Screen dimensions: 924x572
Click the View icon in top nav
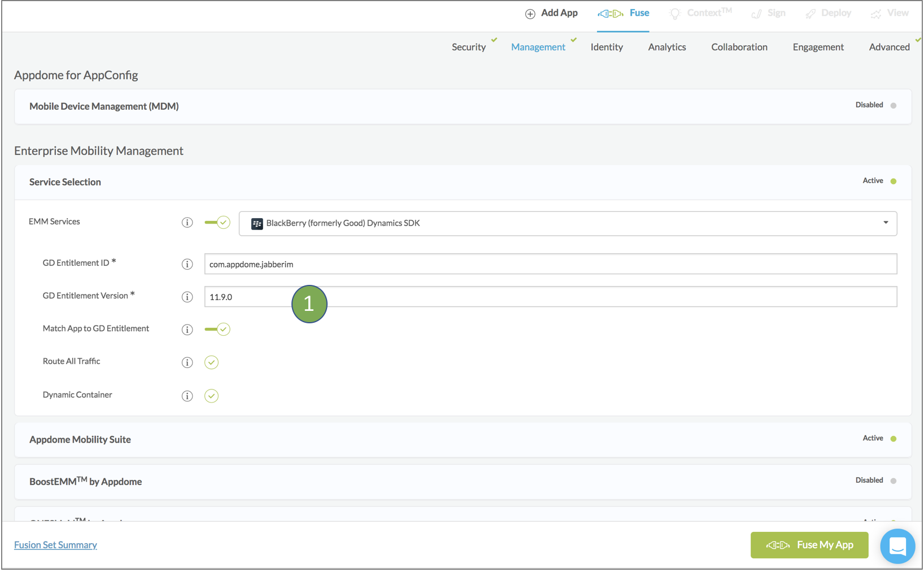point(876,14)
